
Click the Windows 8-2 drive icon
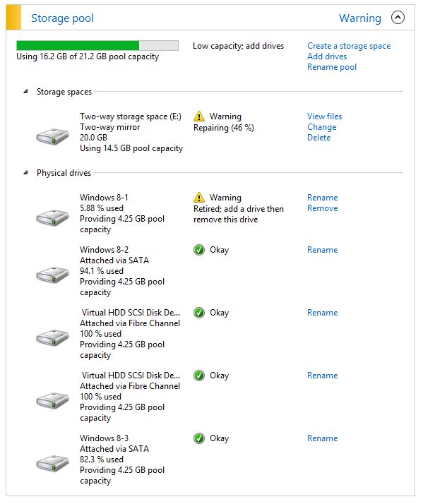(x=52, y=275)
